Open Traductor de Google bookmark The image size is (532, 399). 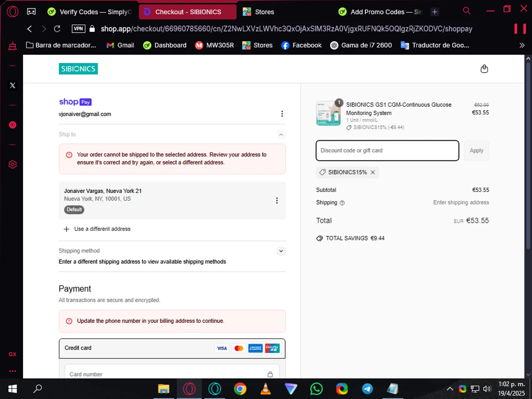coord(435,45)
